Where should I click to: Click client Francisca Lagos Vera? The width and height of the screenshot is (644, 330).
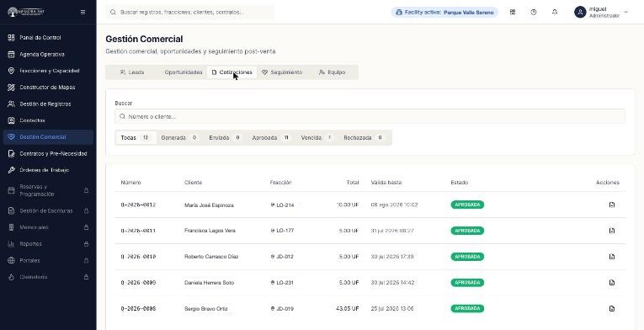(210, 231)
